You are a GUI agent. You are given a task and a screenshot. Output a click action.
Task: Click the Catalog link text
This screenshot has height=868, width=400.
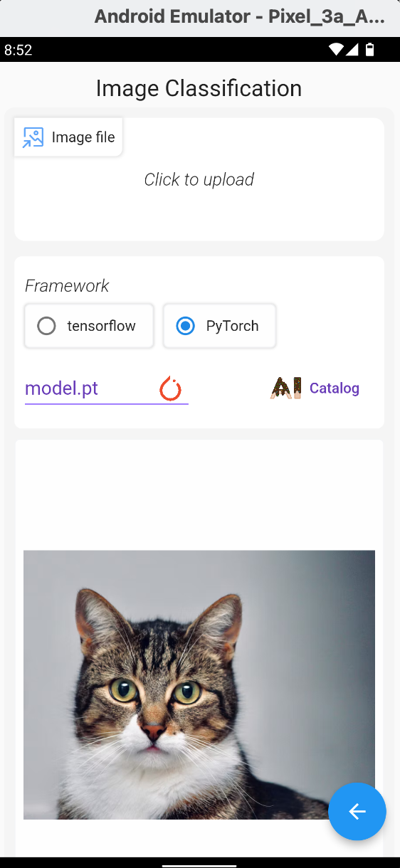[335, 388]
